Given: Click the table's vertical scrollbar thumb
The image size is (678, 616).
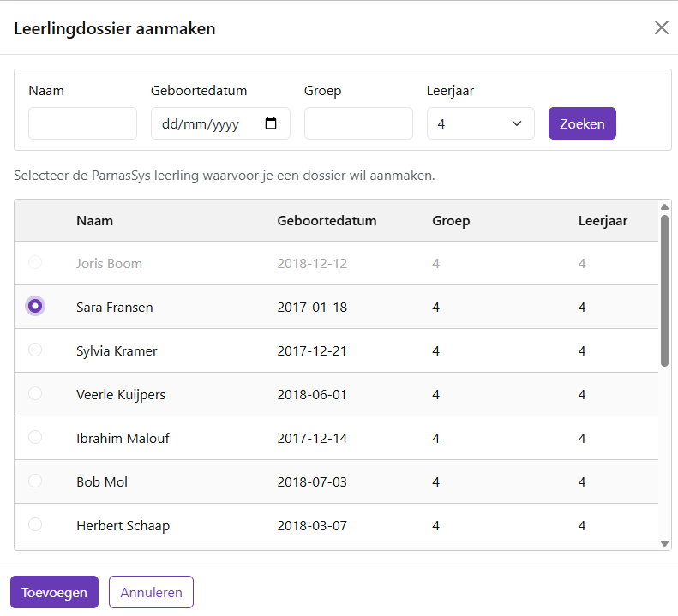Looking at the screenshot, I should 664,290.
